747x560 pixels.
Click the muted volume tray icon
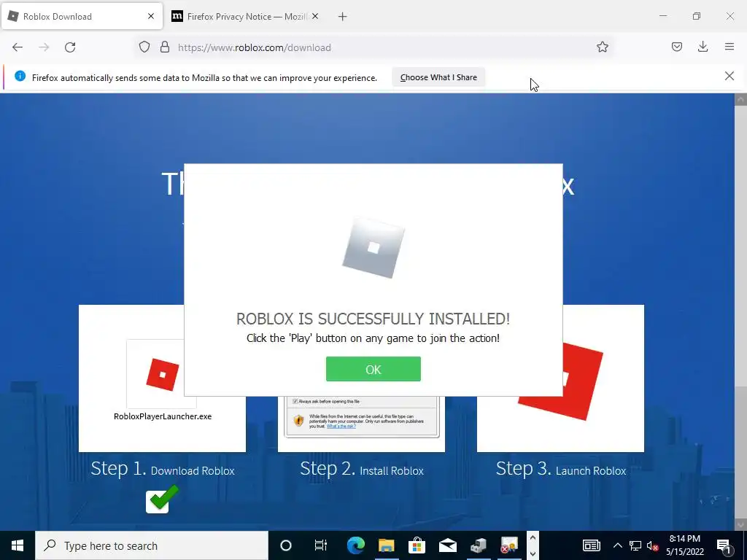[x=653, y=545]
